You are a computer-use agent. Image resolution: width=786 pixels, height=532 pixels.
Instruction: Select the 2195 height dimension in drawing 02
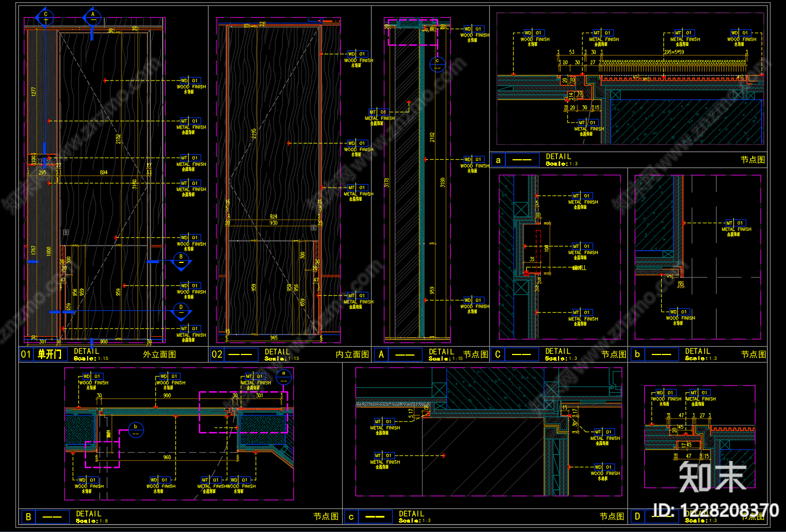pyautogui.click(x=254, y=134)
